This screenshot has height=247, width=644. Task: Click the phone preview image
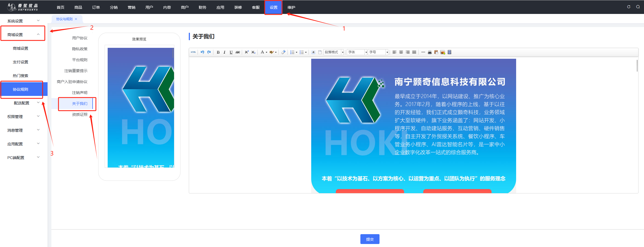(141, 108)
